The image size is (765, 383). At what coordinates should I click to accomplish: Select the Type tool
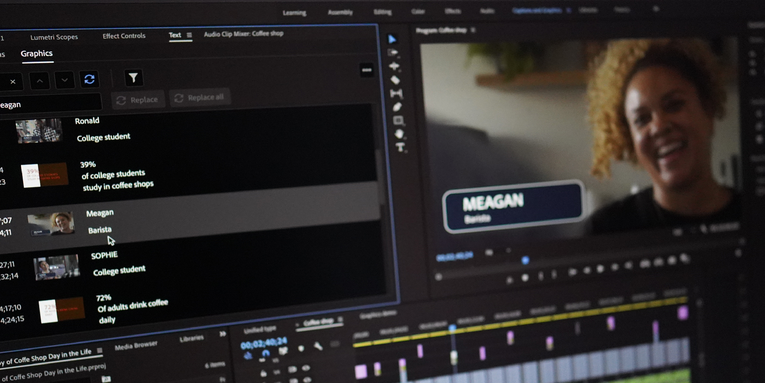(401, 147)
